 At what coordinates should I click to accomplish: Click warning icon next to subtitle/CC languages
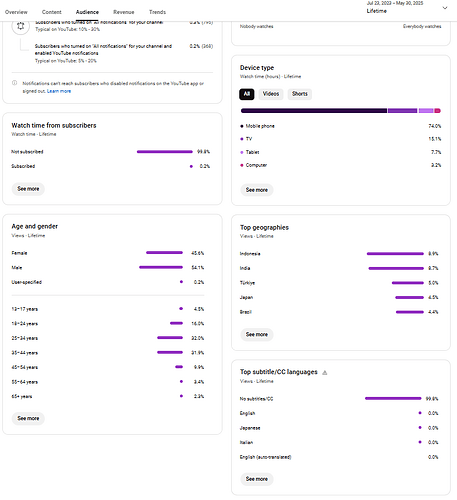click(x=325, y=372)
